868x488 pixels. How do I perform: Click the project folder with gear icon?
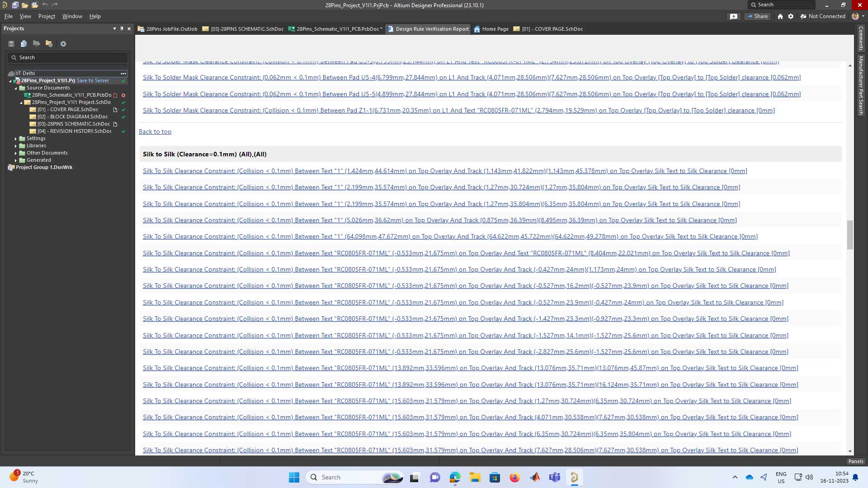(x=49, y=44)
